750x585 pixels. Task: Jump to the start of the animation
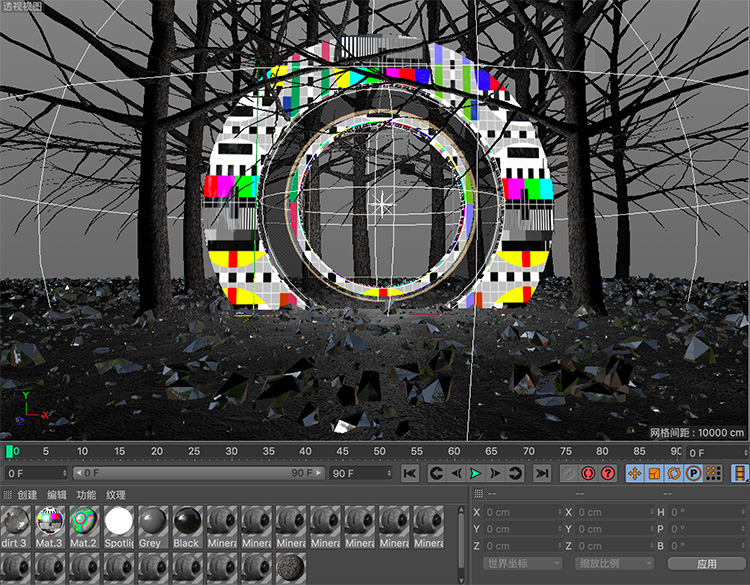click(410, 473)
